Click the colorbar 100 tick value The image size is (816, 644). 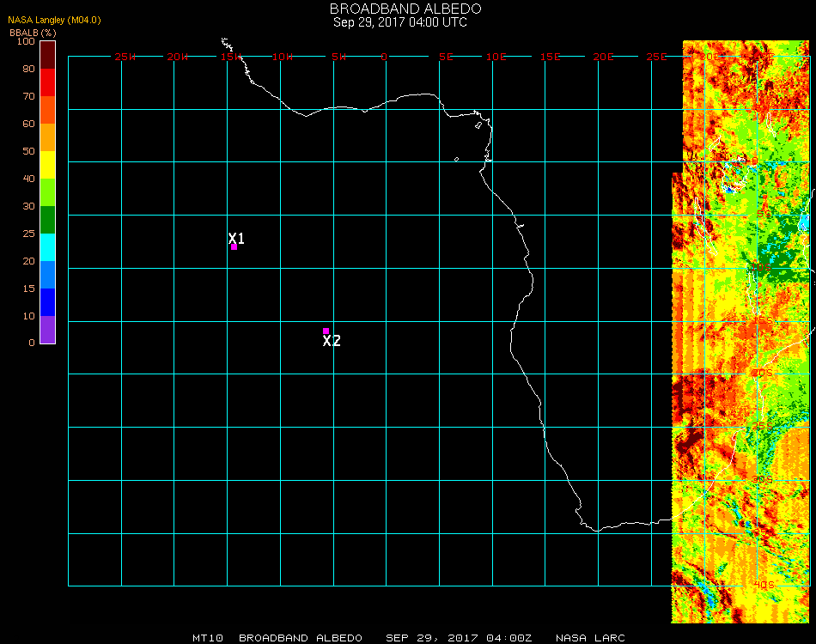[x=26, y=41]
